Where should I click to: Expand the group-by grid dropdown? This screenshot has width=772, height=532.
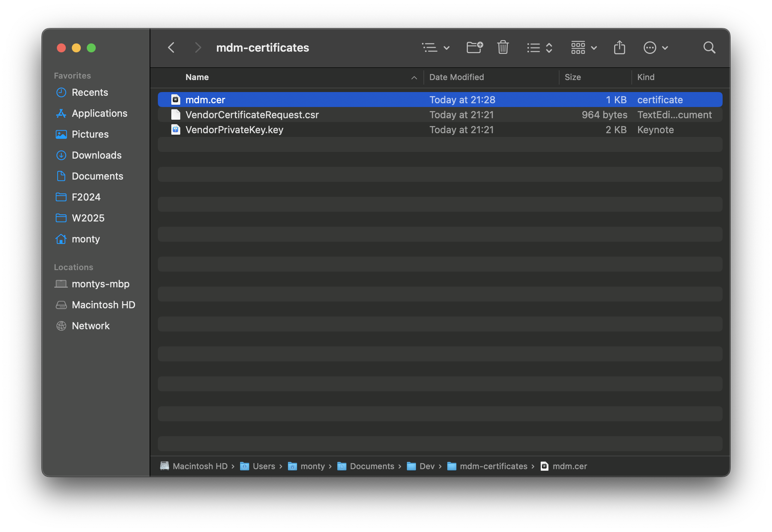click(x=583, y=48)
